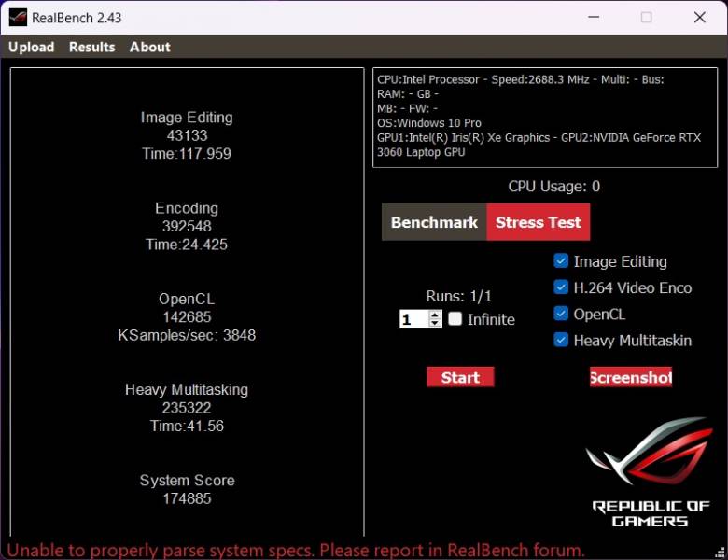Click the window resize grip icon
The width and height of the screenshot is (728, 560).
(x=720, y=553)
